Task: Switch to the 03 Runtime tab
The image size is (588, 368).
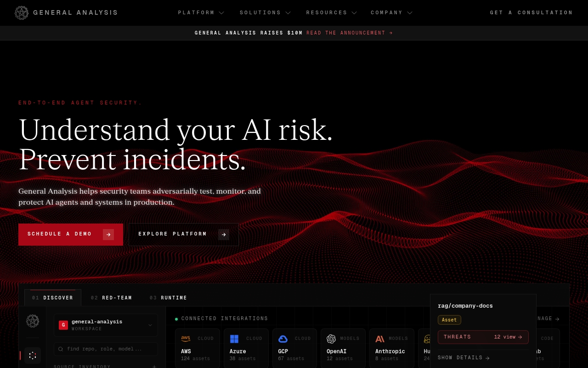Action: click(169, 298)
